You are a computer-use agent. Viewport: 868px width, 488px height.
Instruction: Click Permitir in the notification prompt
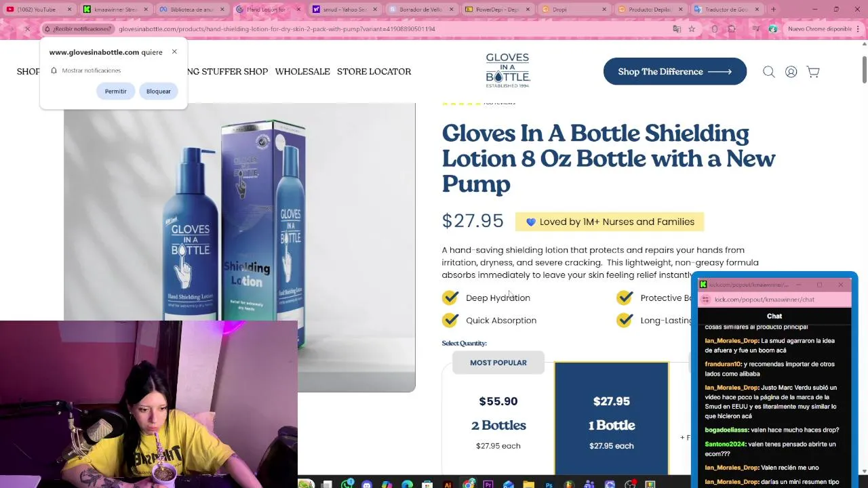(116, 91)
